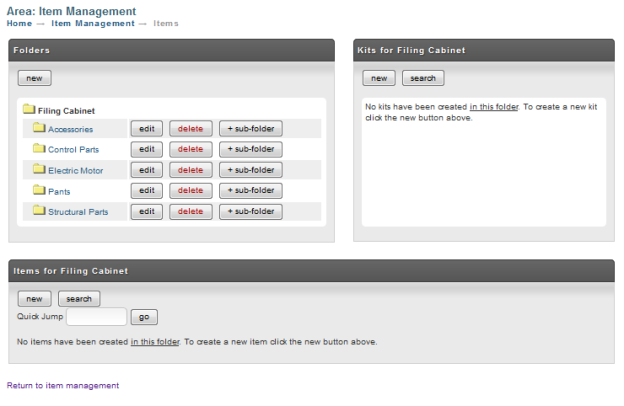The width and height of the screenshot is (624, 406).
Task: Go to Item Management breadcrumb link
Action: 93,23
